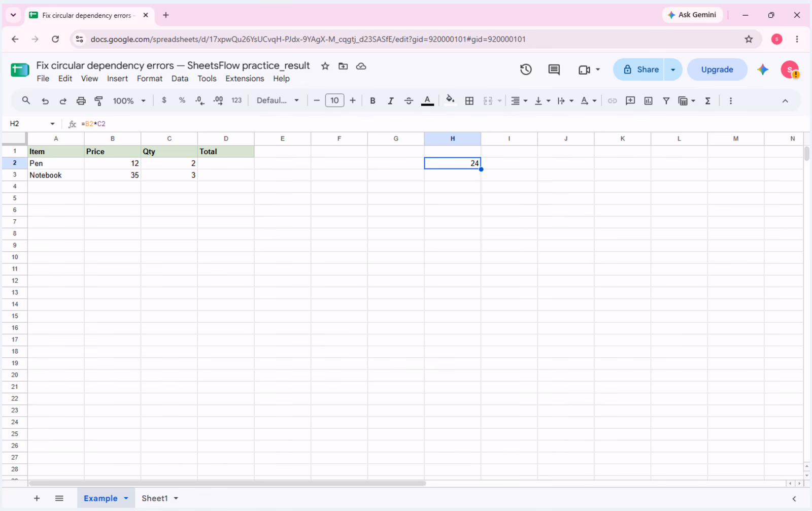
Task: Show all comments panel
Action: click(554, 70)
